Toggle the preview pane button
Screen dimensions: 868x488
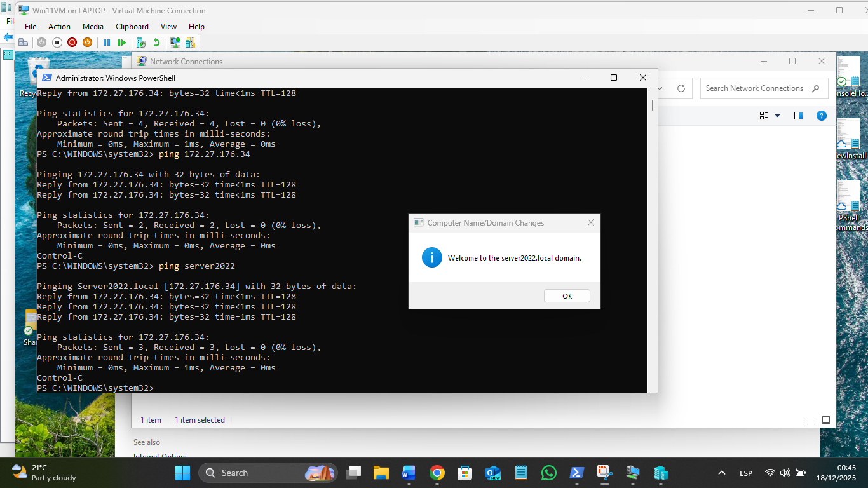click(x=799, y=116)
